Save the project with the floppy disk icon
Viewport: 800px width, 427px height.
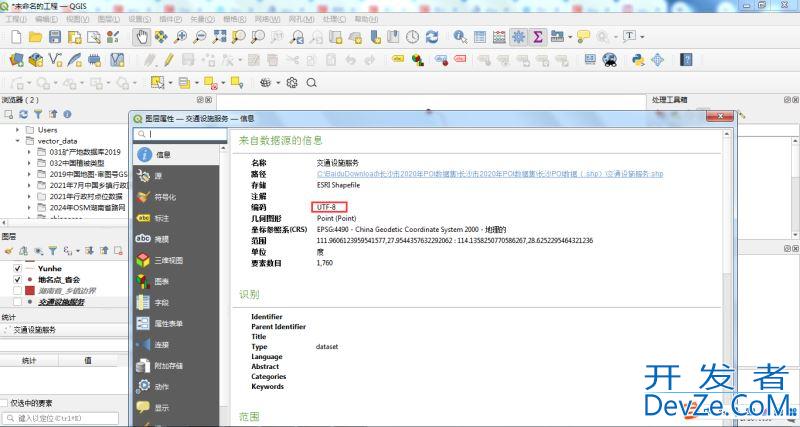[x=55, y=37]
